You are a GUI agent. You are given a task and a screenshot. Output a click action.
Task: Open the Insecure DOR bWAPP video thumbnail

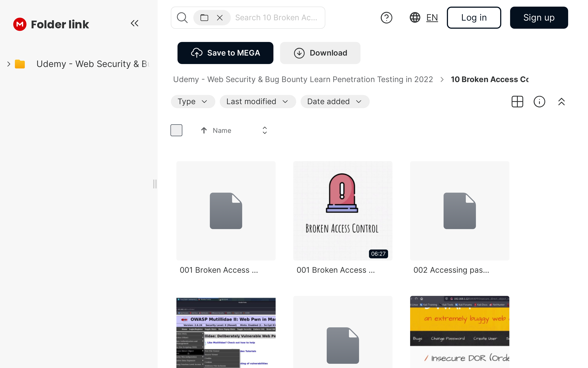tap(459, 332)
